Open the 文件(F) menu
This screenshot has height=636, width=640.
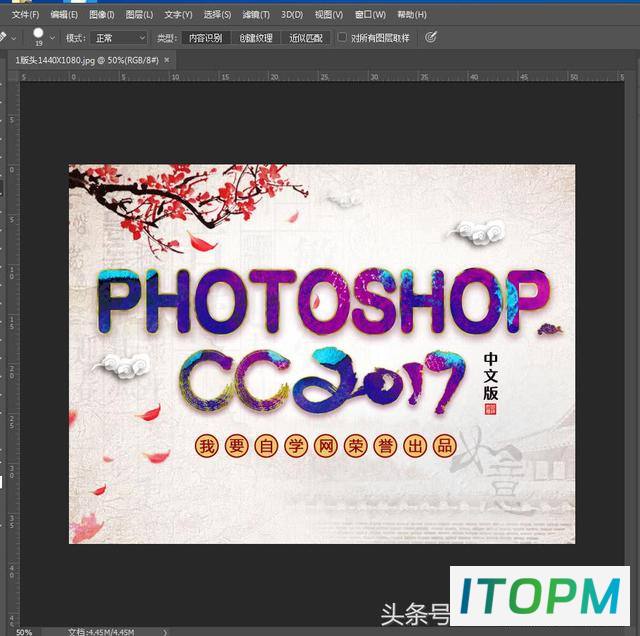pyautogui.click(x=25, y=15)
